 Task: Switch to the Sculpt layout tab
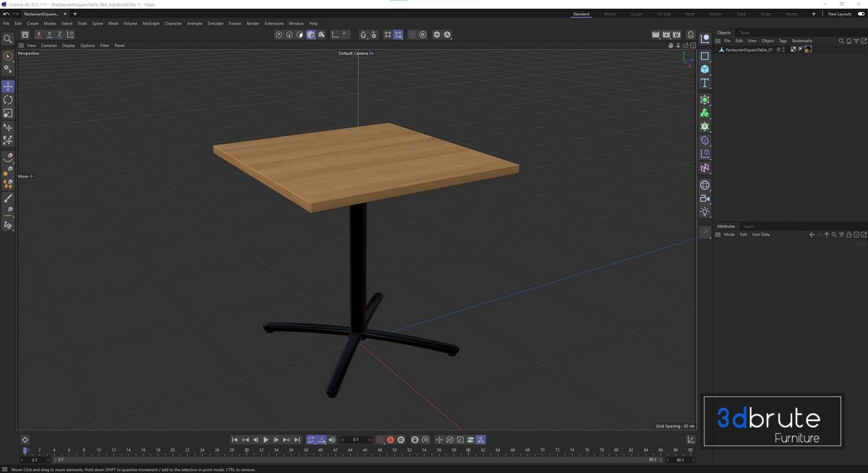[x=636, y=14]
